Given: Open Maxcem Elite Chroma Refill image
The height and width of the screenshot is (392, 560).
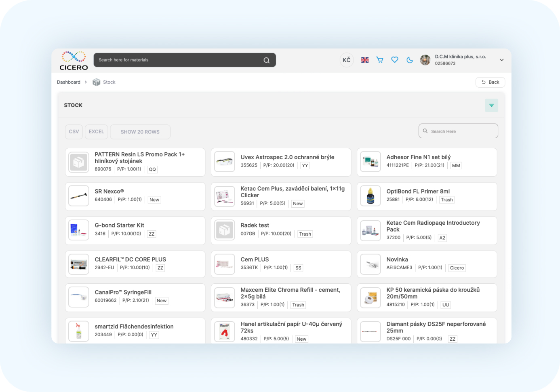Looking at the screenshot, I should (x=225, y=297).
